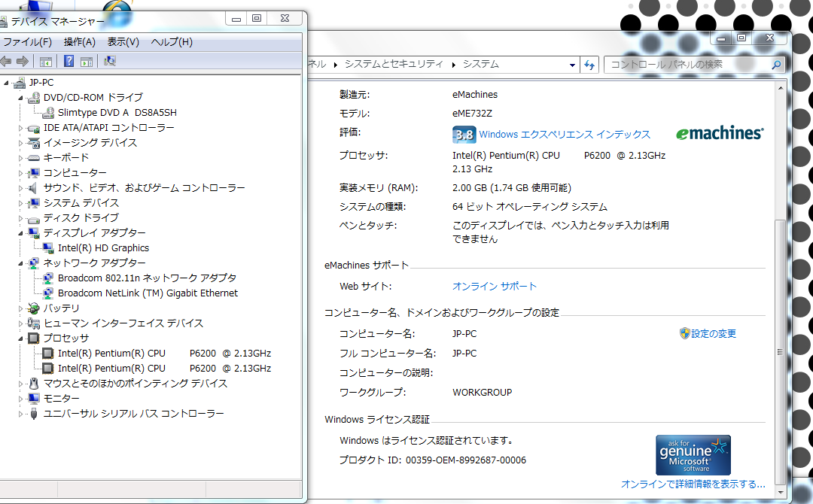The height and width of the screenshot is (504, 813).
Task: Select the ディスク ドライブ icon
Action: click(34, 219)
